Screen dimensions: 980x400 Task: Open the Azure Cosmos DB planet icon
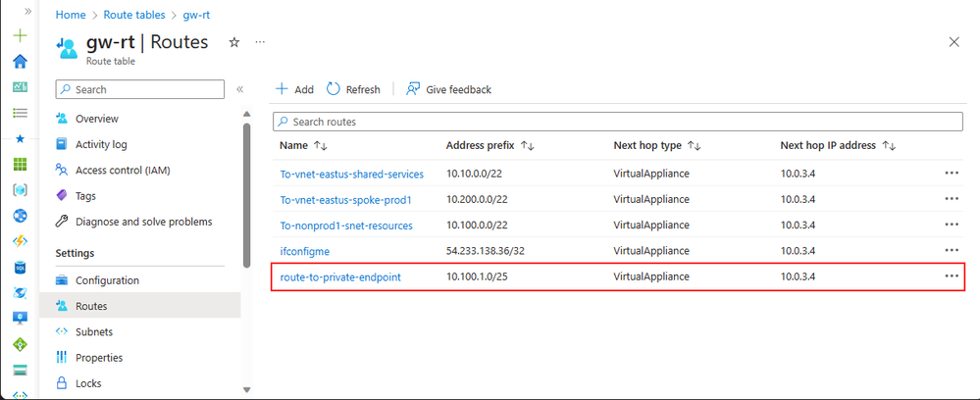point(21,292)
